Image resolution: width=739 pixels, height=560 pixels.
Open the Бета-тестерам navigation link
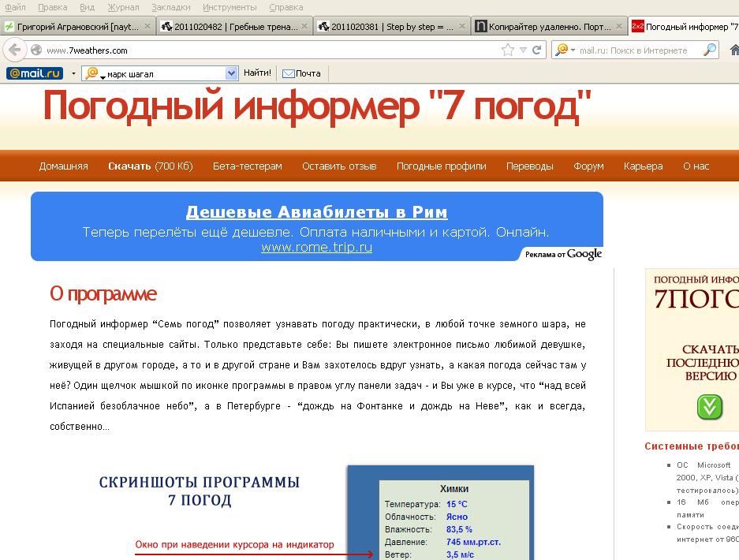click(x=248, y=166)
